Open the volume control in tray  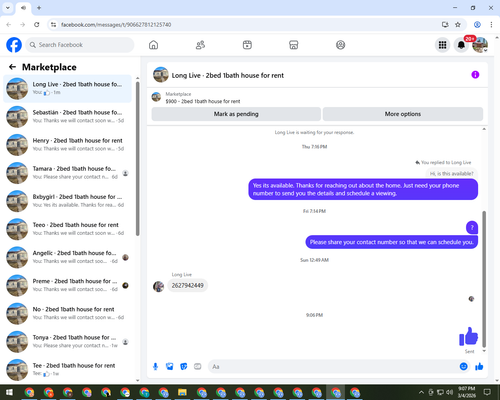click(x=450, y=392)
